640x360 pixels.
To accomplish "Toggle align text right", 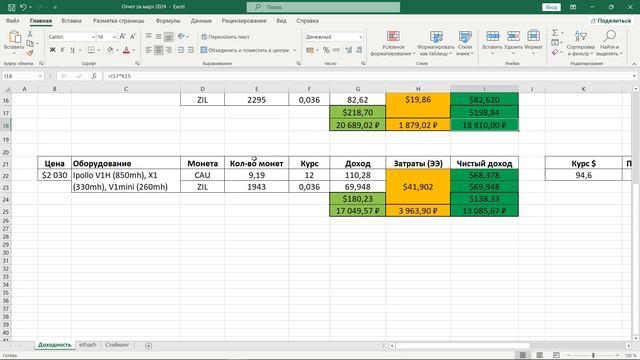I will [x=168, y=50].
